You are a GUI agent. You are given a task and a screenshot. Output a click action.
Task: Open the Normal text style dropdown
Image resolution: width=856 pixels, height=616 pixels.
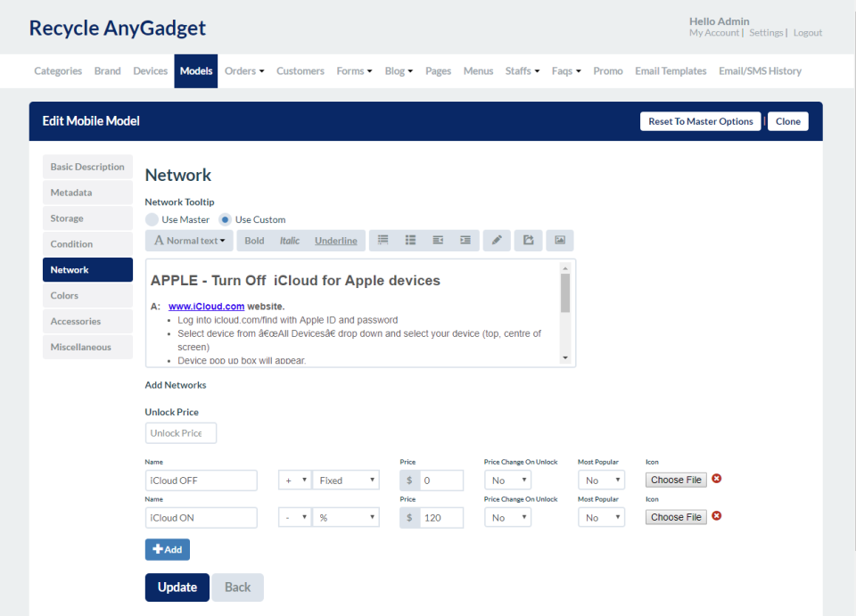(188, 240)
